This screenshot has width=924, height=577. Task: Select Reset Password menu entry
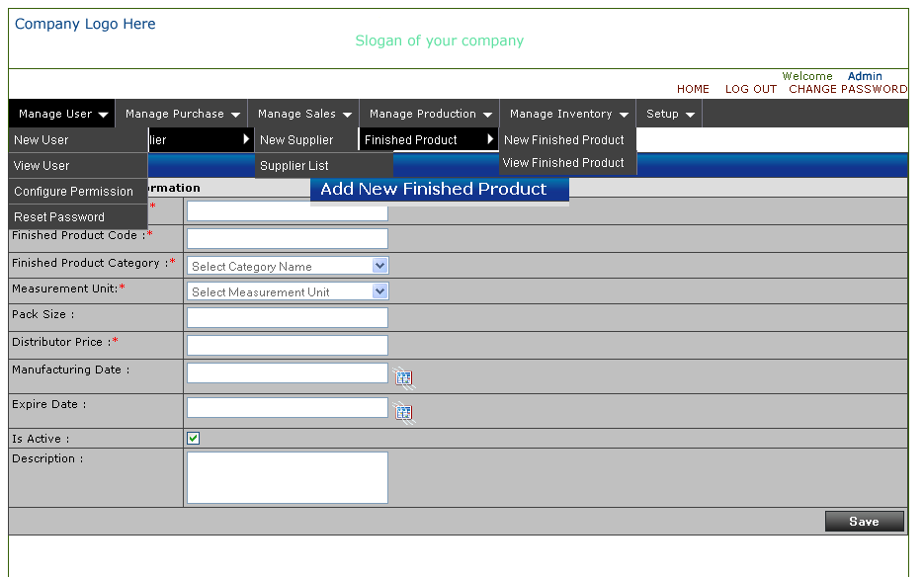59,217
